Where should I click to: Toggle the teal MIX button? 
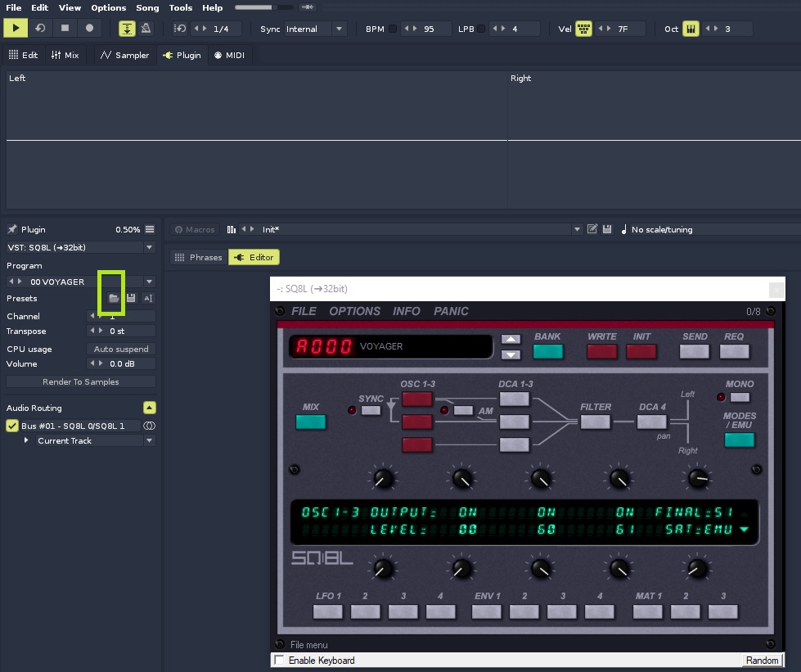[x=311, y=422]
